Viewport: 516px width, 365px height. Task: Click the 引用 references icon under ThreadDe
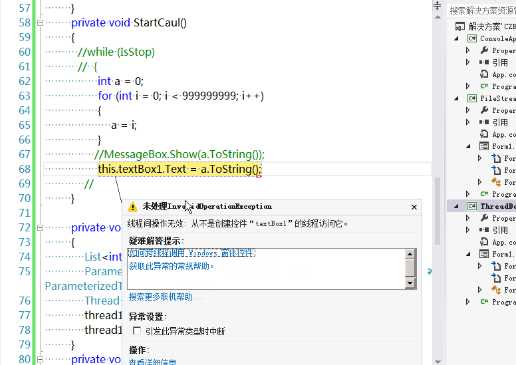[484, 230]
